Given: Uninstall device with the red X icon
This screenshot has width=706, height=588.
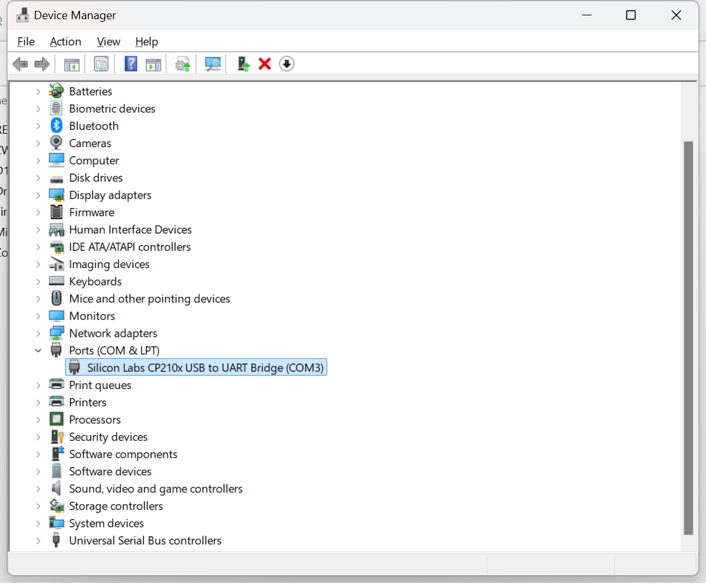Looking at the screenshot, I should [x=265, y=63].
